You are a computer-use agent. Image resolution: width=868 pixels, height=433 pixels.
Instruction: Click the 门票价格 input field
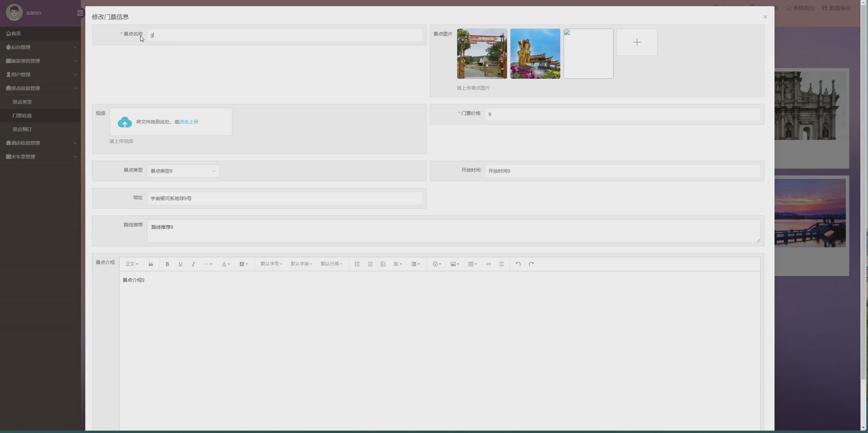[622, 114]
